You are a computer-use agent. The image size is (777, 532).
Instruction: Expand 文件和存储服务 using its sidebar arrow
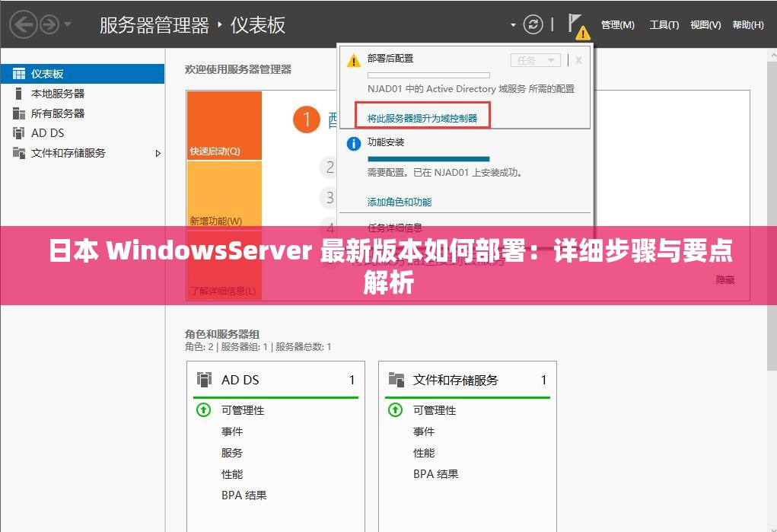point(158,153)
